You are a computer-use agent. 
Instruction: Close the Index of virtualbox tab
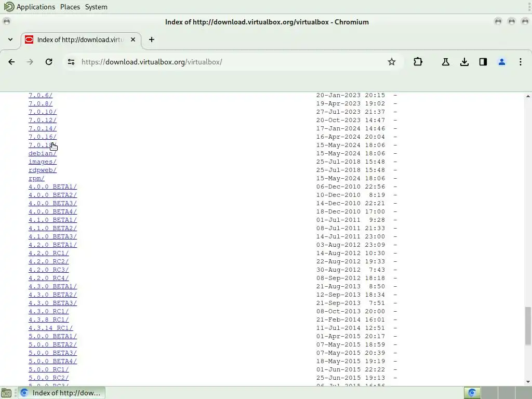133,39
